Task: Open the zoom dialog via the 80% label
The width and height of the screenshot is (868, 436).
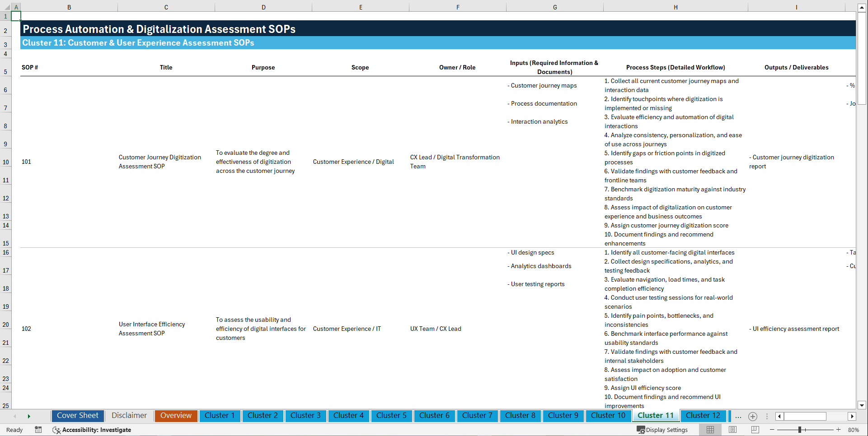Action: (854, 430)
